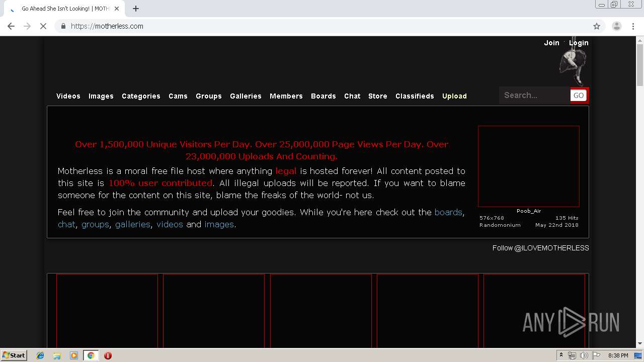
Task: Follow the 'videos' text link
Action: 170,224
